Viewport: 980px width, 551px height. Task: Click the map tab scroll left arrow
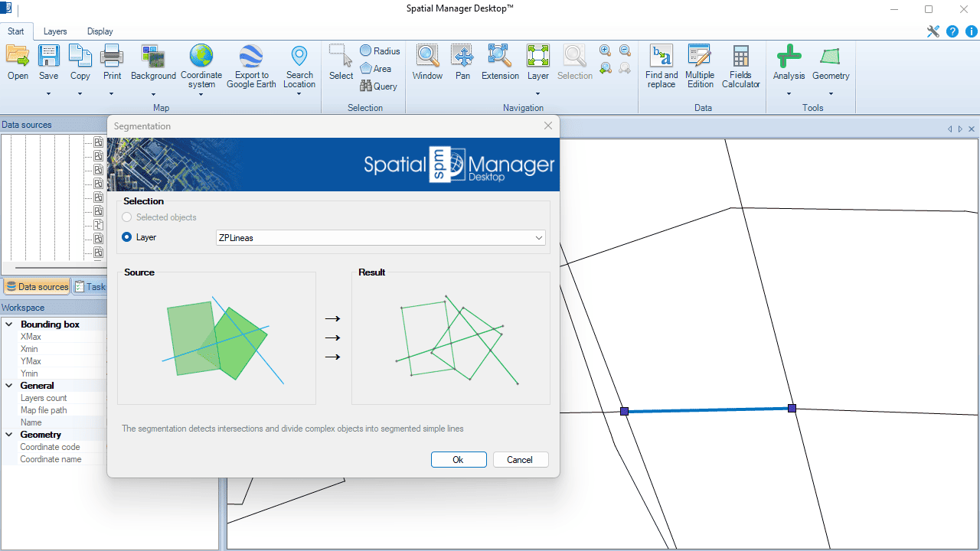(950, 129)
